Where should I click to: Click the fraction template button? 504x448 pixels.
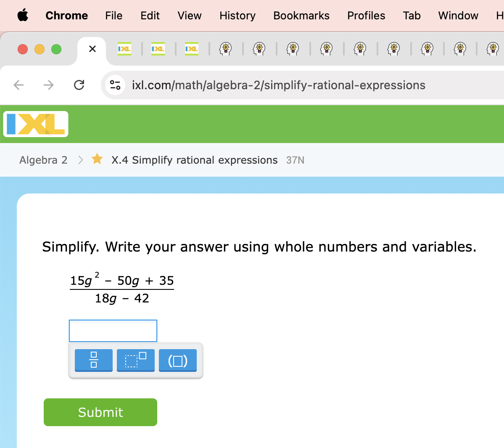[x=94, y=360]
